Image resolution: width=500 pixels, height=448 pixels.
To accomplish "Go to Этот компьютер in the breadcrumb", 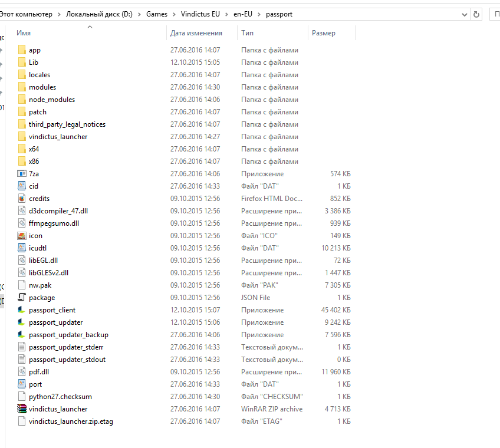I will point(26,14).
